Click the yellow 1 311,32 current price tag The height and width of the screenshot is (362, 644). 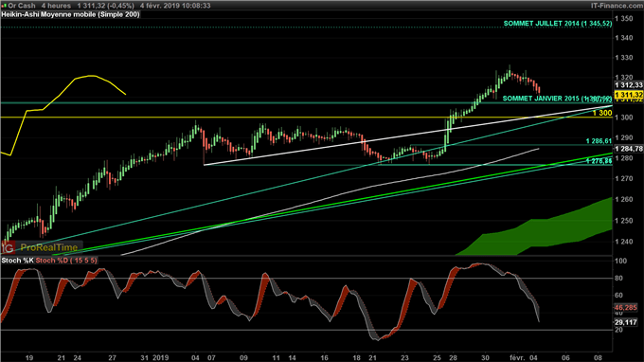(x=629, y=96)
